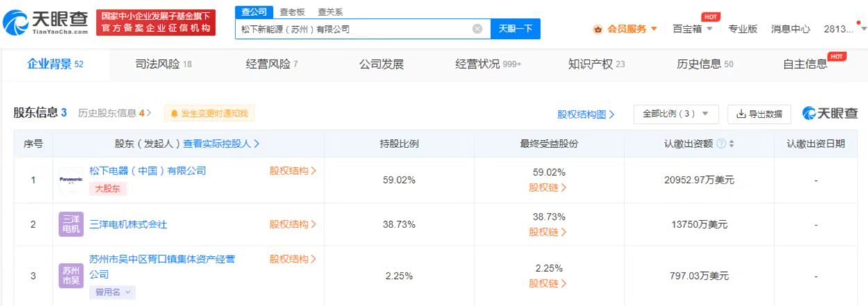Viewport: 868px width, 306px height.
Task: Open the 会员服务 dropdown menu
Action: pos(625,29)
